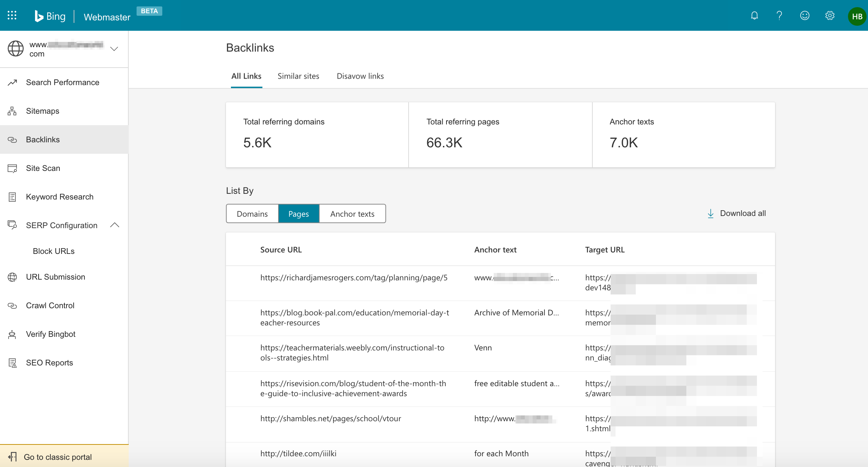The image size is (868, 467).
Task: Click the Bing logo
Action: tap(50, 16)
